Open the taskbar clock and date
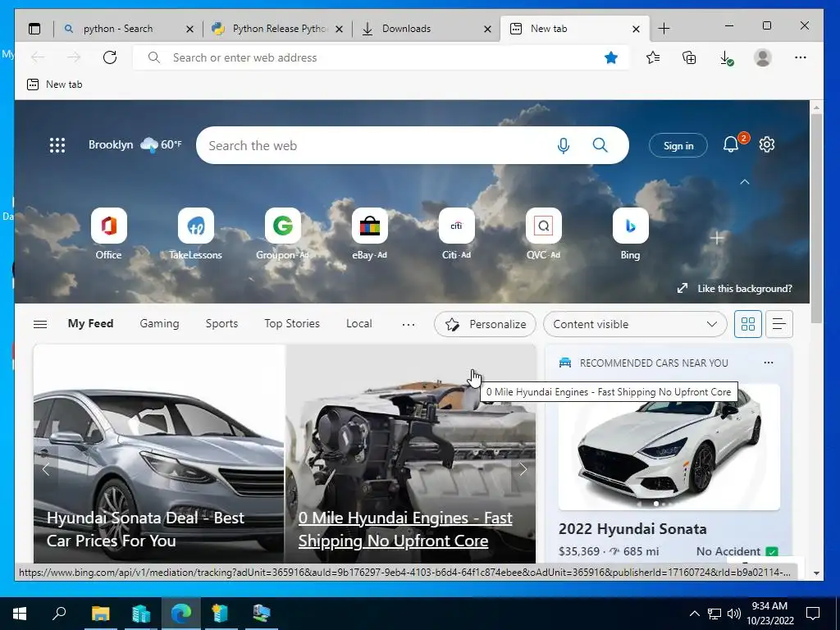The image size is (840, 630). (769, 614)
